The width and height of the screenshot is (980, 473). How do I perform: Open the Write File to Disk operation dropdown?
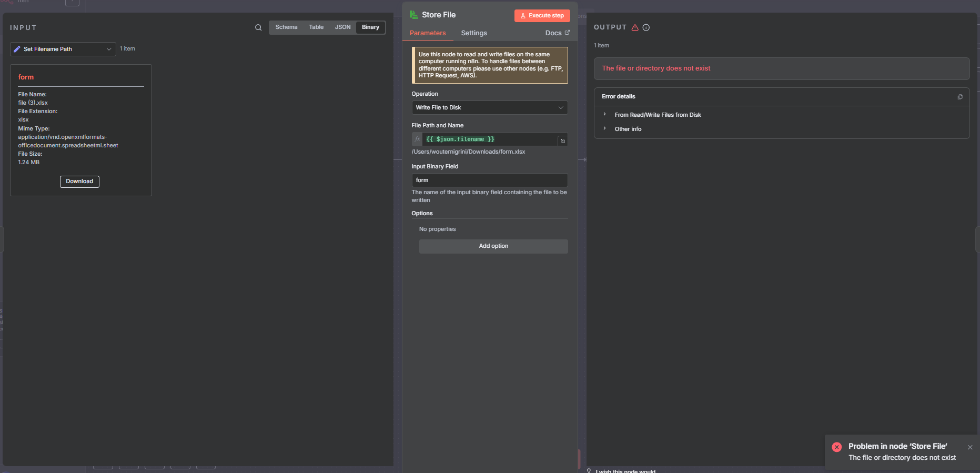coord(489,107)
